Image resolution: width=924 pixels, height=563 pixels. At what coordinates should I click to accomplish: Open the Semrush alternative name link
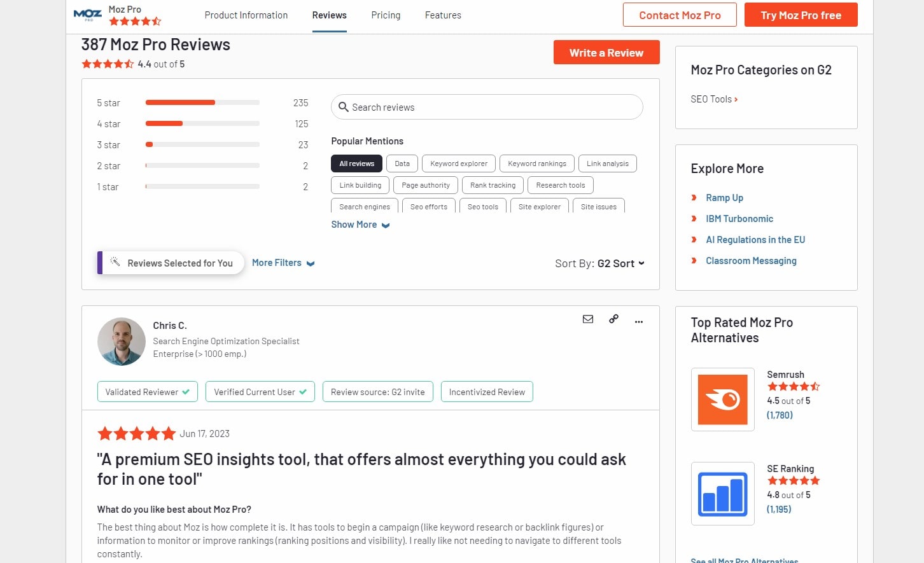click(785, 375)
